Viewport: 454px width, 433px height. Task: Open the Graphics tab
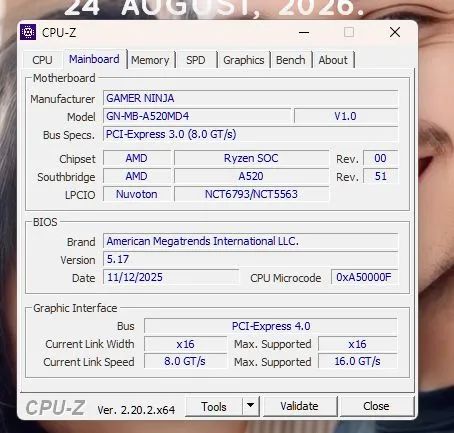click(244, 60)
